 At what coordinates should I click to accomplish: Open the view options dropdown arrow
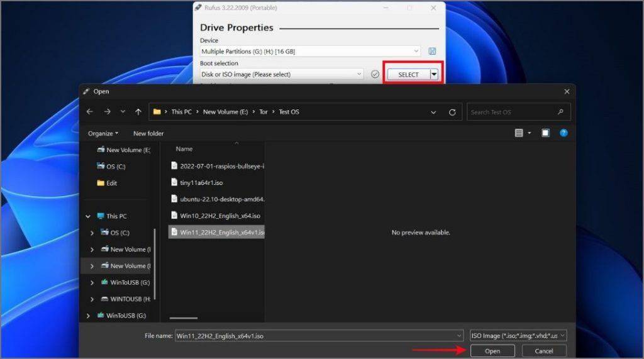click(x=530, y=133)
